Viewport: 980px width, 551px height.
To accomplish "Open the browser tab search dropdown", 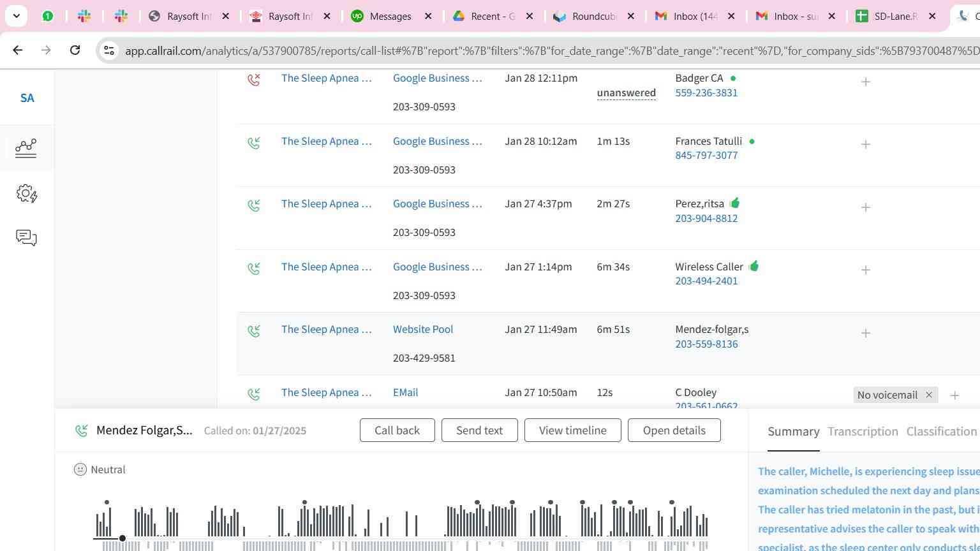I will pos(16,16).
